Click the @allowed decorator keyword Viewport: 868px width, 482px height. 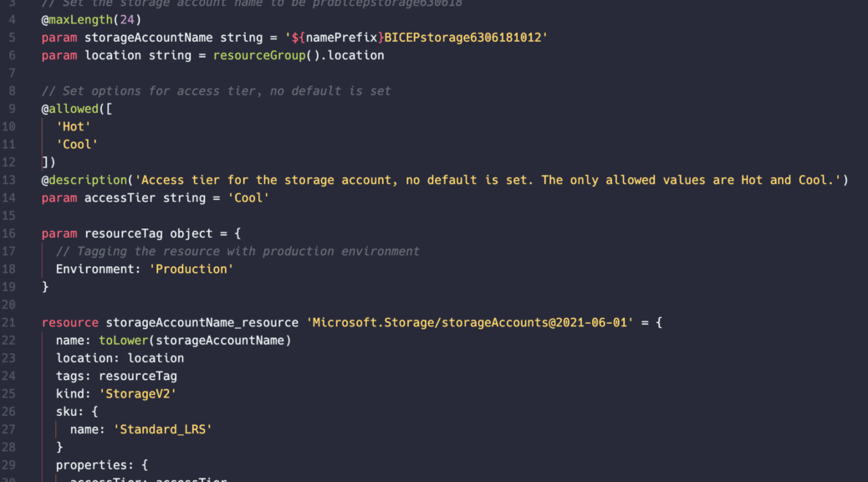69,109
